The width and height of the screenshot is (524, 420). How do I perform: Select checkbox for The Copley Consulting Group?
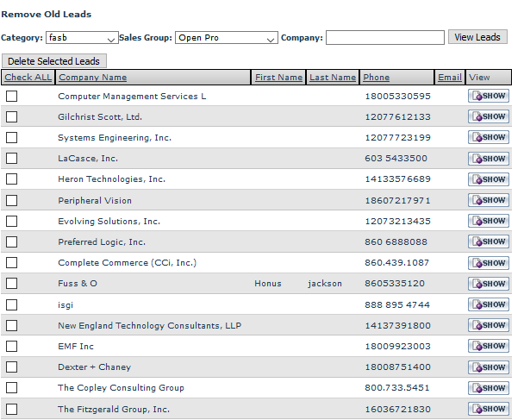[12, 388]
